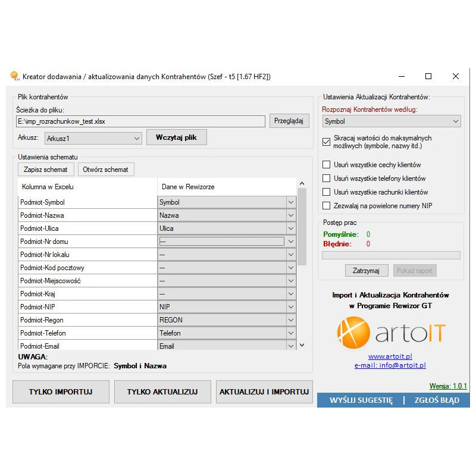Click 'WYŚLIJ SUGESTIĘ' in bottom bar

coord(361,400)
